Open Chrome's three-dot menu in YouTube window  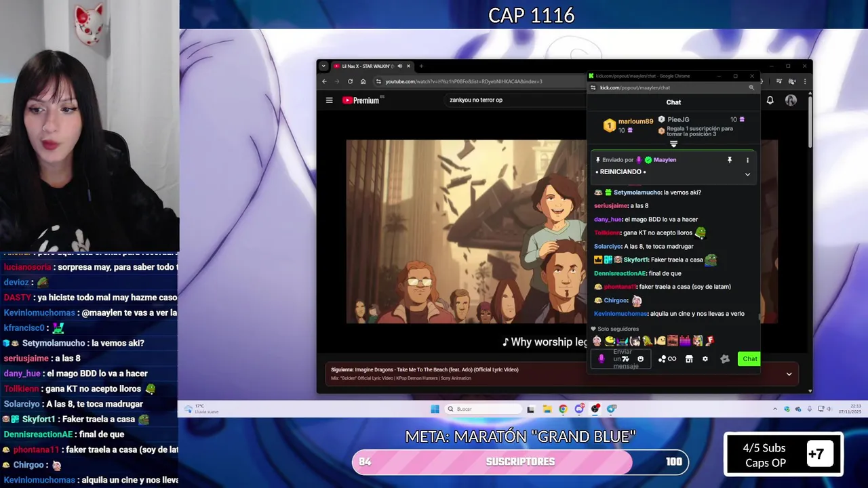(805, 81)
